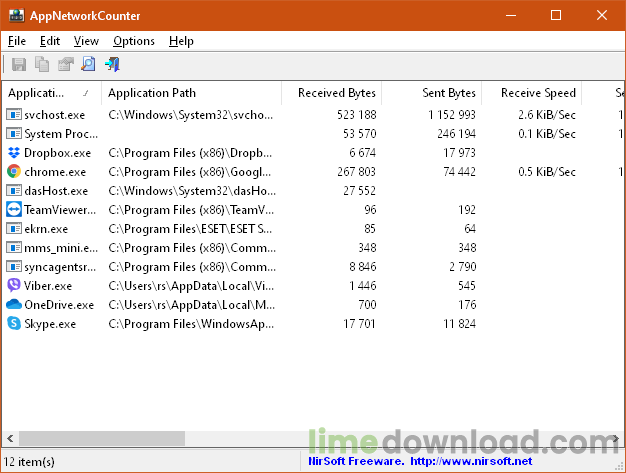Viewport: 626px width, 473px height.
Task: Click the Skype.exe icon
Action: click(x=14, y=323)
